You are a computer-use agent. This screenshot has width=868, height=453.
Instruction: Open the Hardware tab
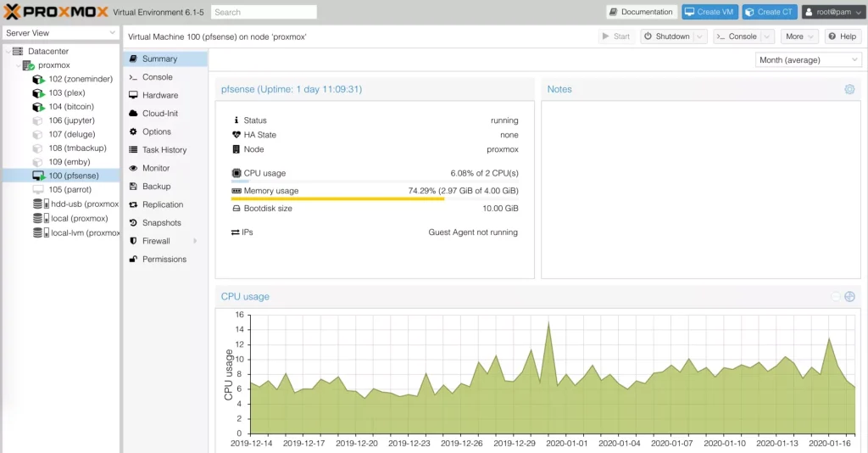point(159,95)
